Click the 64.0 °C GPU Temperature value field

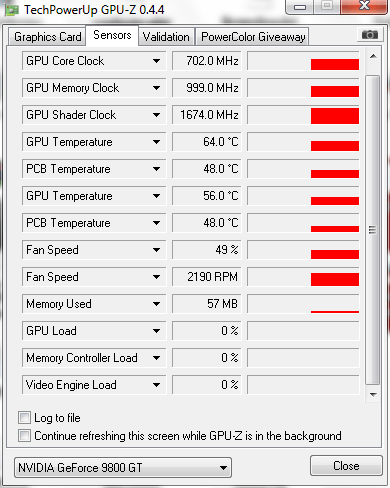[x=206, y=142]
